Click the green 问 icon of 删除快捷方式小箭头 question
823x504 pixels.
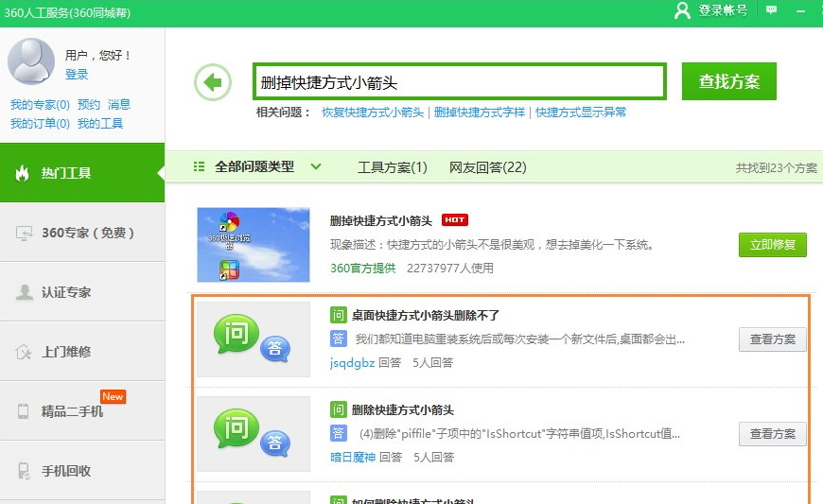pyautogui.click(x=338, y=409)
